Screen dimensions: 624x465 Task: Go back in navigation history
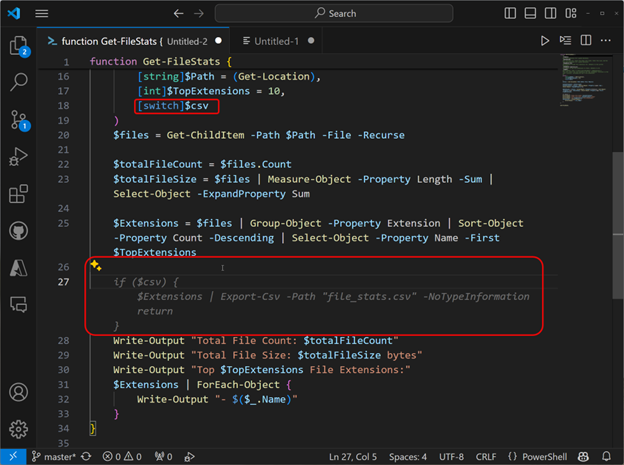pyautogui.click(x=179, y=14)
